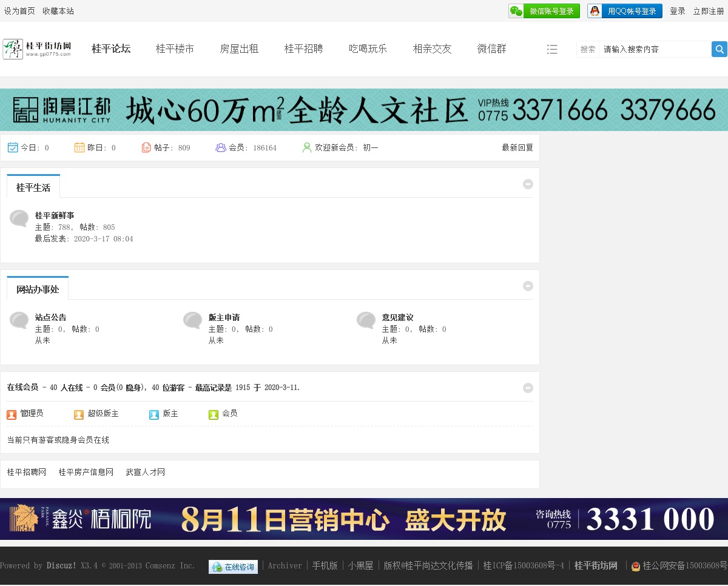The image size is (728, 586).
Task: Open the navigation list menu icon
Action: pyautogui.click(x=552, y=49)
